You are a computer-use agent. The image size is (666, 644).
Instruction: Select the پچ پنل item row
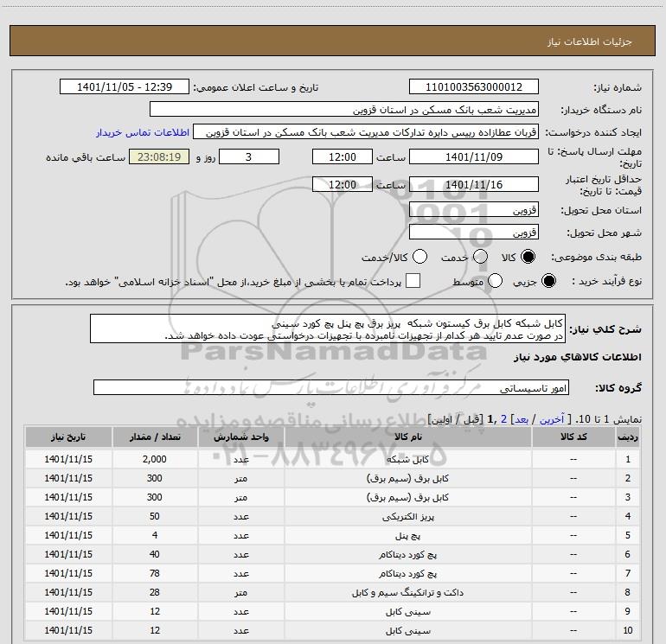pyautogui.click(x=332, y=535)
